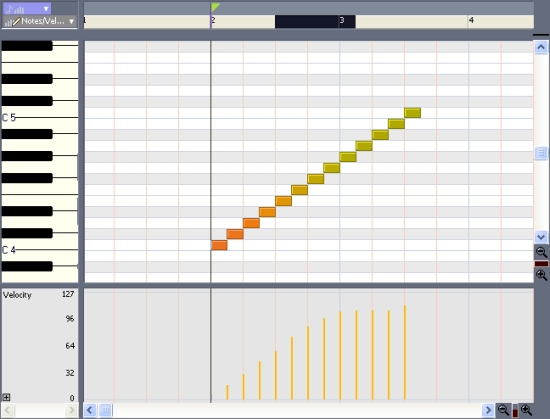Select the first orange note at measure 2
The image size is (550, 419).
[x=219, y=245]
